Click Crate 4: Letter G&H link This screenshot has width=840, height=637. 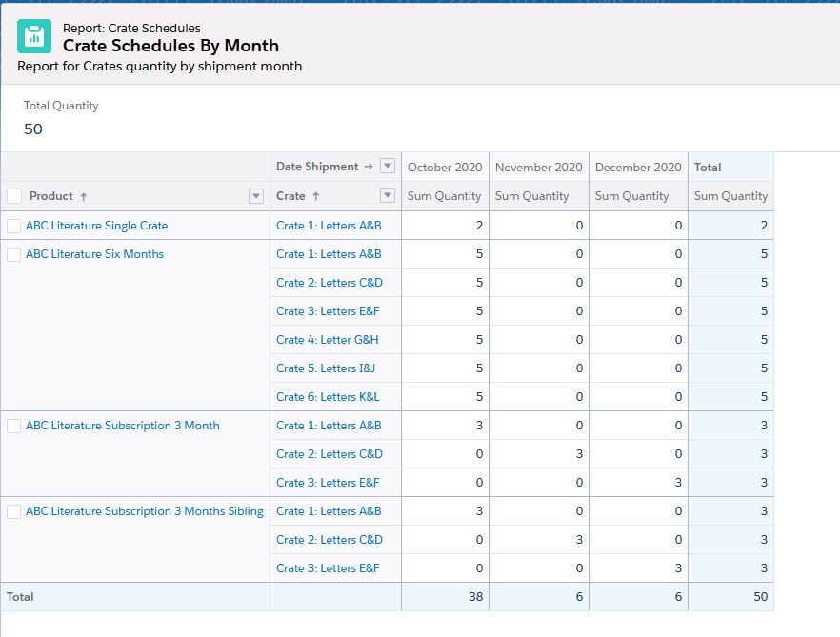coord(327,340)
